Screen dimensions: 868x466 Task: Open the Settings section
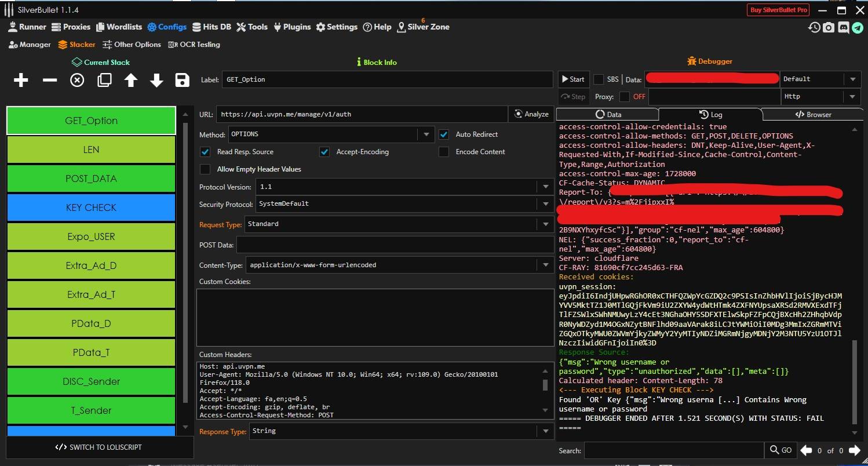(x=337, y=27)
